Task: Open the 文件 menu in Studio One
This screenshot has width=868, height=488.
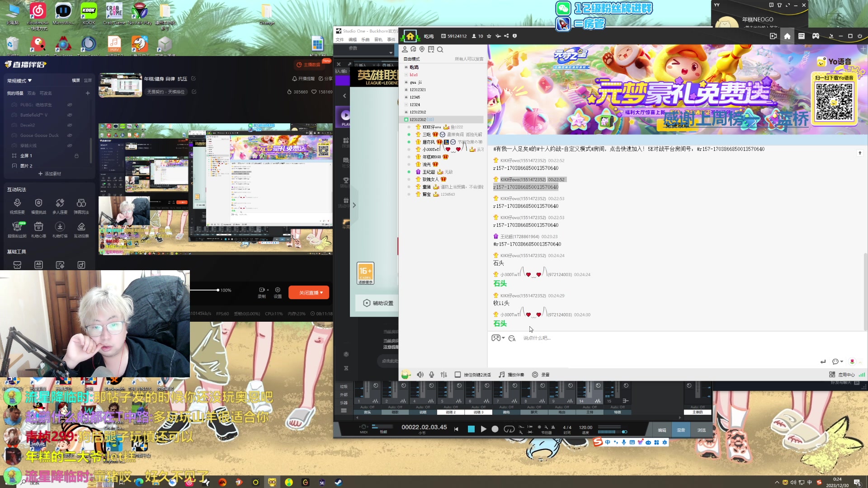Action: [x=340, y=40]
